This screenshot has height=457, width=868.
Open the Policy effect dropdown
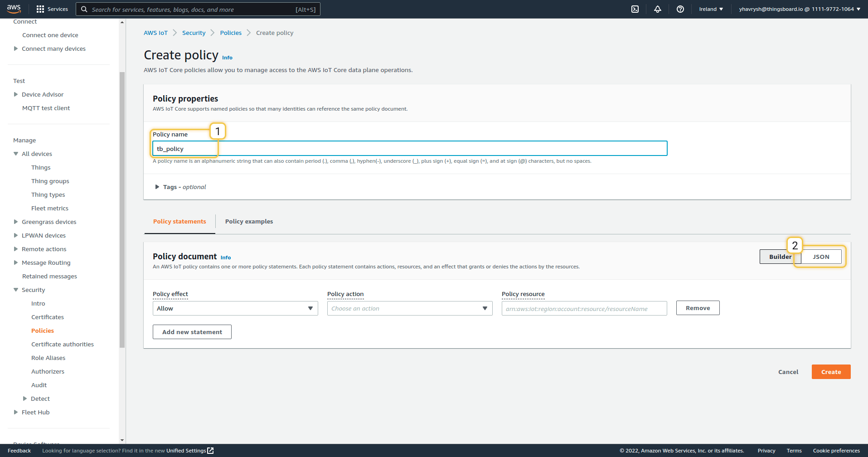[x=235, y=308]
